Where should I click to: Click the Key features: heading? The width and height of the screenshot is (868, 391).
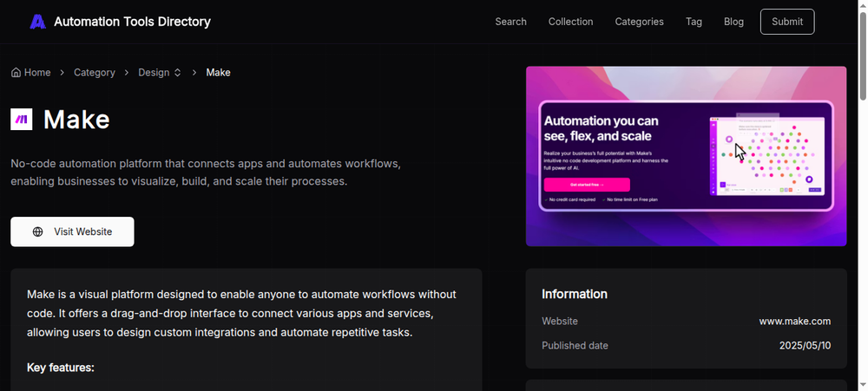[61, 368]
